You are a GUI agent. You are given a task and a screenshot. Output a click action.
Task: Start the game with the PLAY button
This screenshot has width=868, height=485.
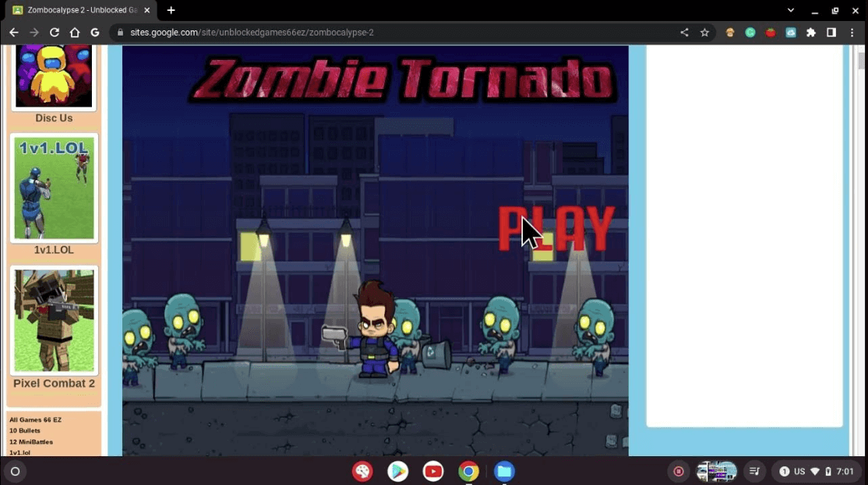click(x=556, y=228)
